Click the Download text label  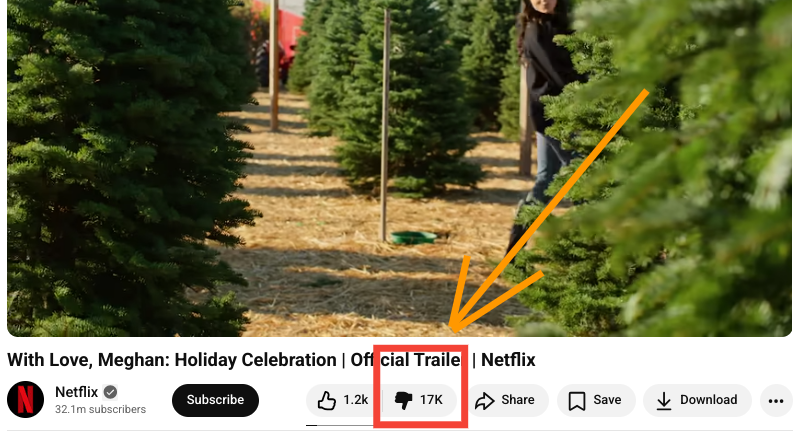(x=708, y=400)
